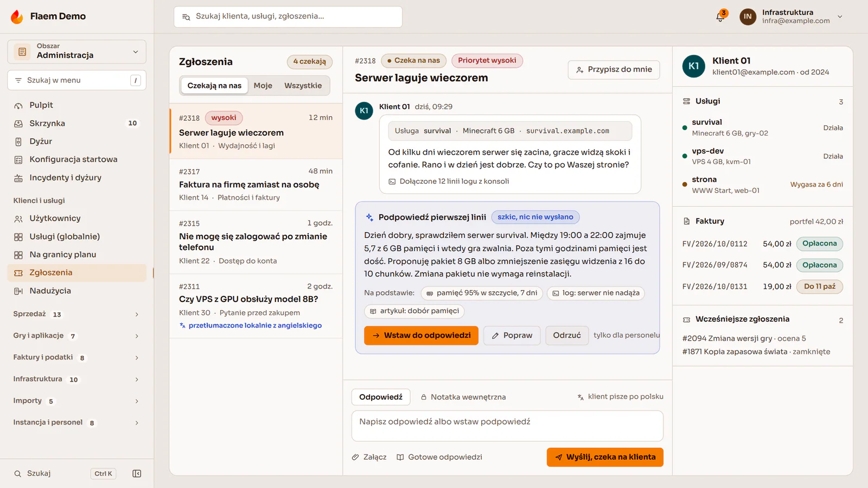868x488 pixels.
Task: Click the Flaem Demo flame logo
Action: (x=17, y=16)
